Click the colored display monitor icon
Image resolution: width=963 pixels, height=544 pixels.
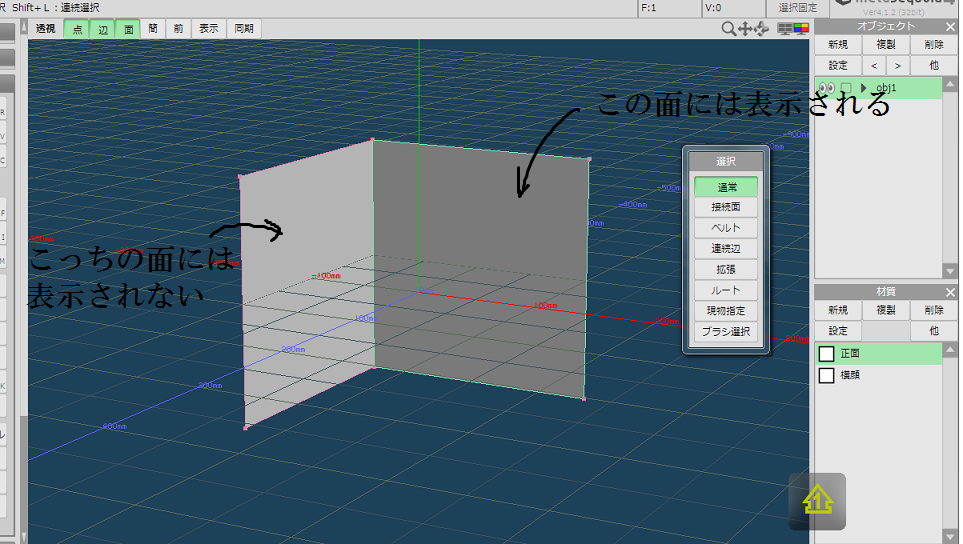click(x=801, y=29)
